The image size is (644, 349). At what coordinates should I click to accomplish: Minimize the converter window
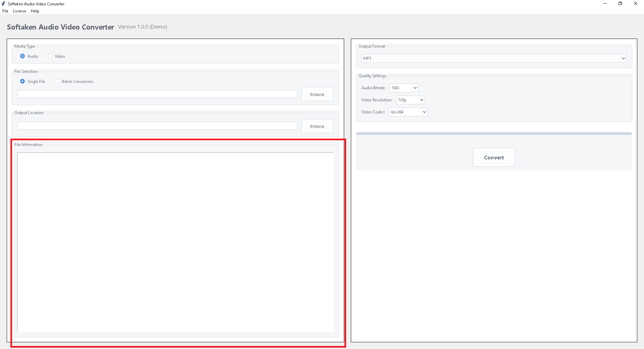(x=605, y=4)
